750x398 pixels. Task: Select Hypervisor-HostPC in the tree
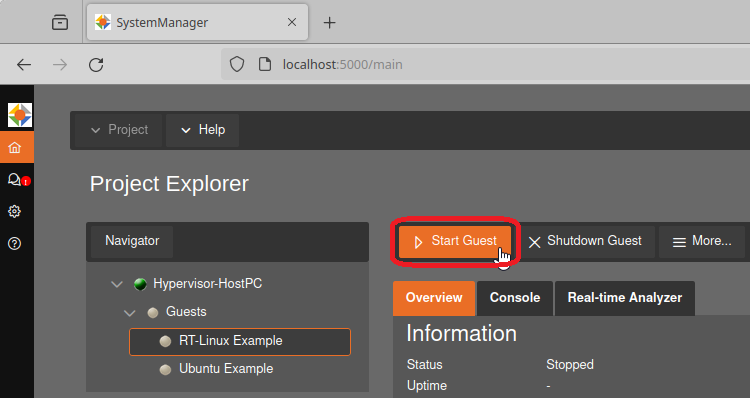pyautogui.click(x=208, y=284)
